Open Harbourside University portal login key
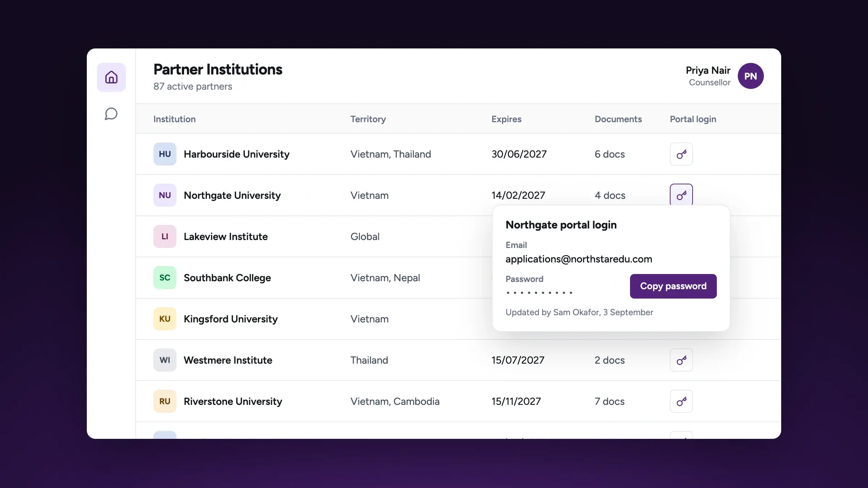The image size is (868, 488). click(x=681, y=154)
